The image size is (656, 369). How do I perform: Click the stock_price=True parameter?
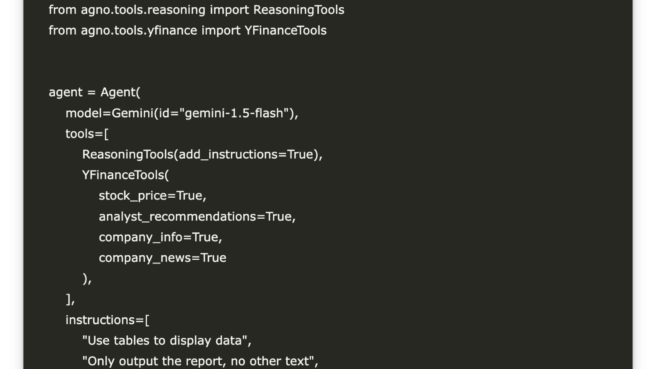pyautogui.click(x=152, y=196)
